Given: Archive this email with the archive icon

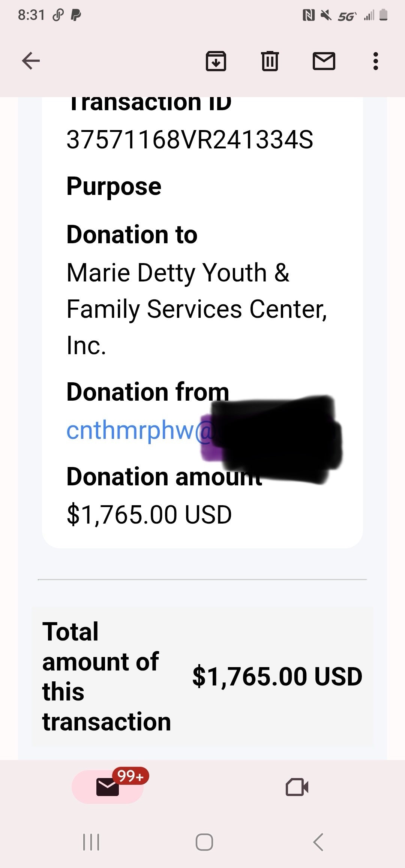Looking at the screenshot, I should click(216, 61).
